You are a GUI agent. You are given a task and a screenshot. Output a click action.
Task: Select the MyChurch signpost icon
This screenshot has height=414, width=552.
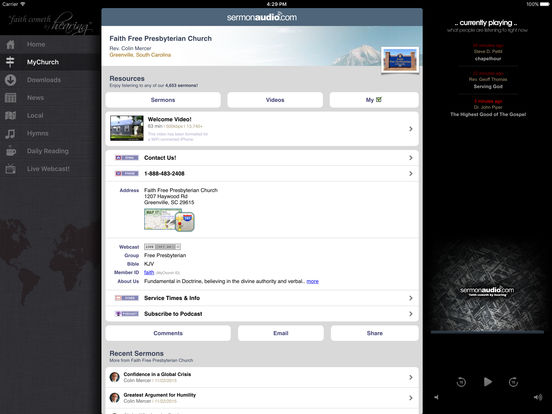click(x=10, y=62)
